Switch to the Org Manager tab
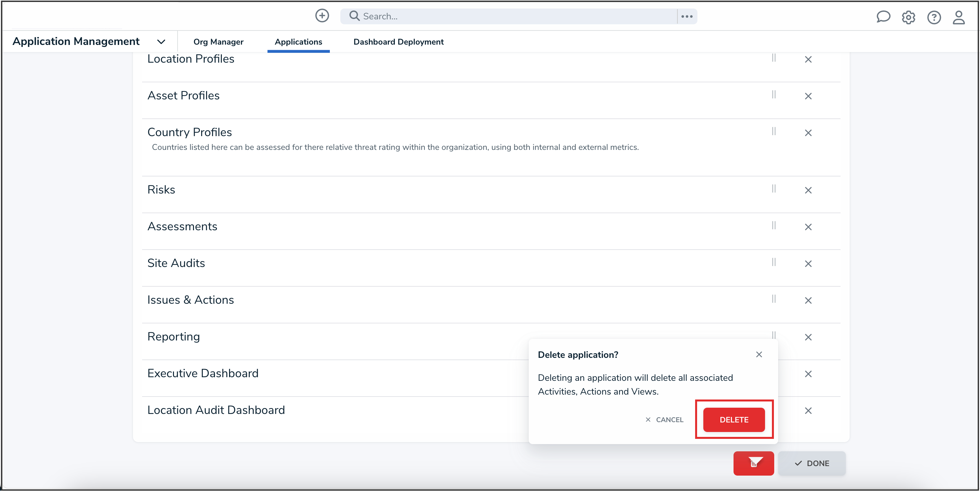 [x=218, y=42]
